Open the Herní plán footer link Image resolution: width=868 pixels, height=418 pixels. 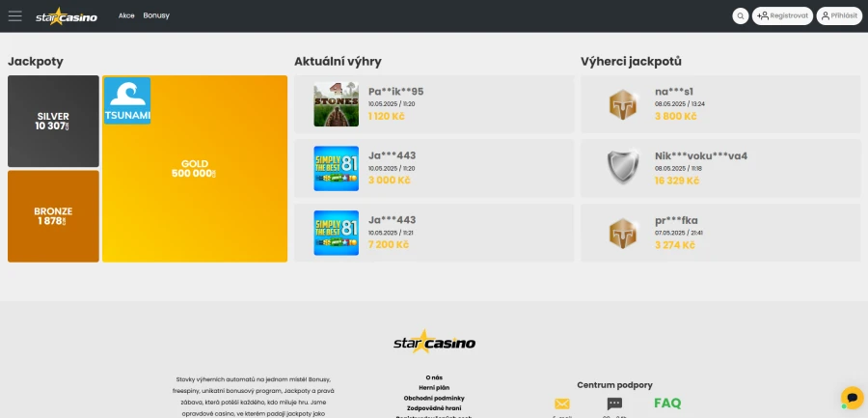(434, 388)
